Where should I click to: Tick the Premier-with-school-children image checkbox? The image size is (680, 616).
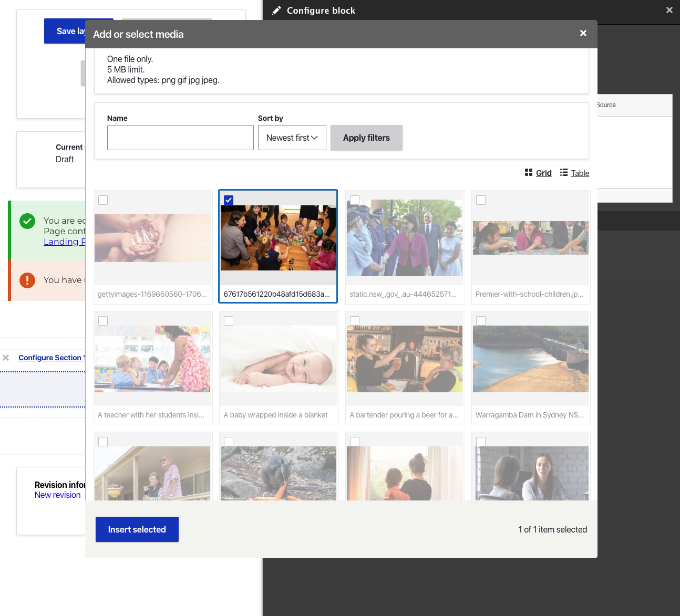click(x=481, y=200)
